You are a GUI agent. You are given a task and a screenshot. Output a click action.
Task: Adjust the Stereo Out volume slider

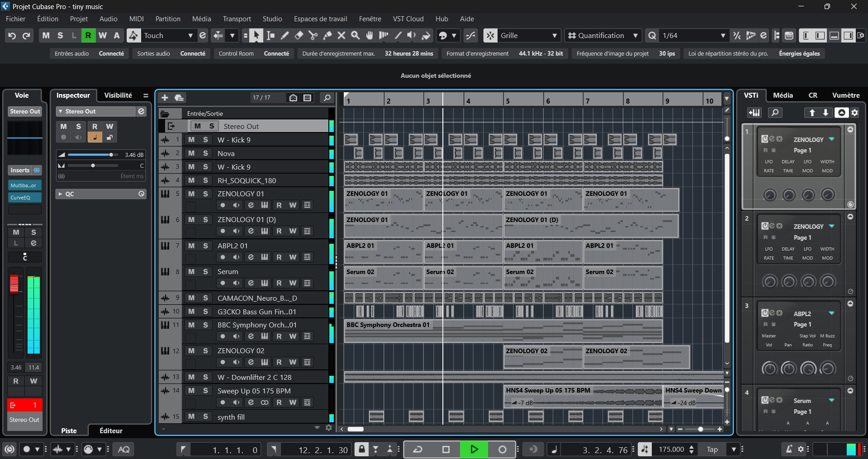[x=111, y=155]
